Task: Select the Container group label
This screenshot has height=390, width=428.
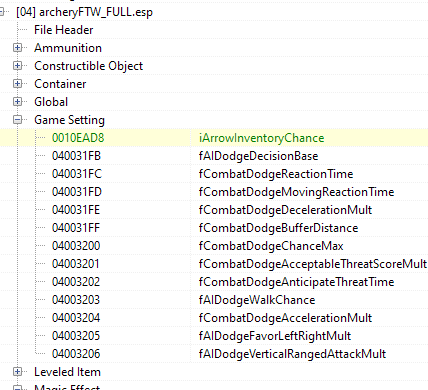Action: coord(60,84)
